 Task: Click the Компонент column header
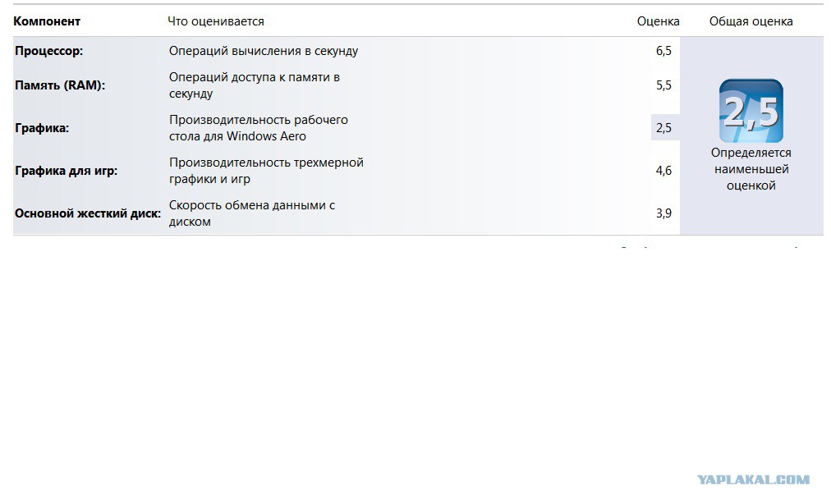(x=47, y=21)
